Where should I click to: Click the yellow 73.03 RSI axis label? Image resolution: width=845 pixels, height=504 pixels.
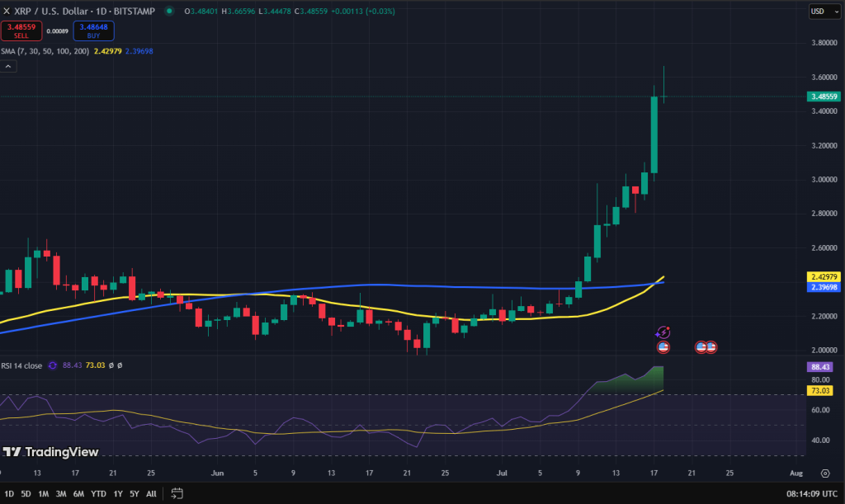(820, 390)
